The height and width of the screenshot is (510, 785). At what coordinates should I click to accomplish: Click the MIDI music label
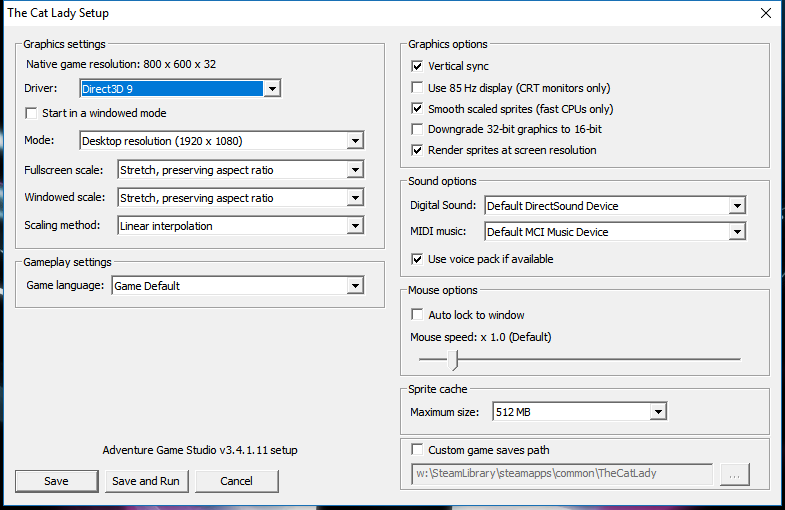pos(438,231)
